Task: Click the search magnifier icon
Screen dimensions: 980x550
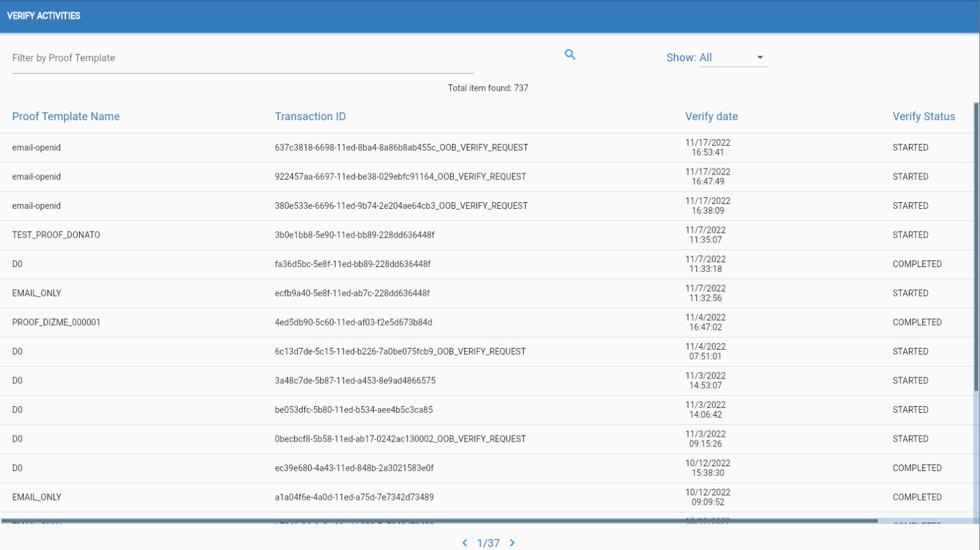Action: tap(570, 55)
